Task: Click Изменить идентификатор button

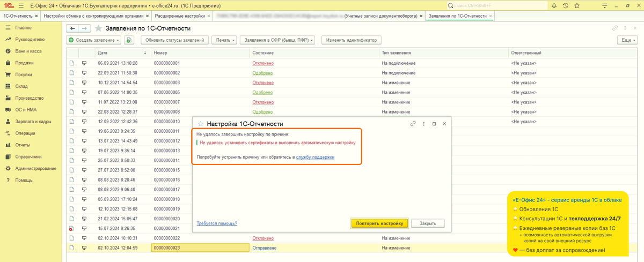Action: pyautogui.click(x=352, y=40)
